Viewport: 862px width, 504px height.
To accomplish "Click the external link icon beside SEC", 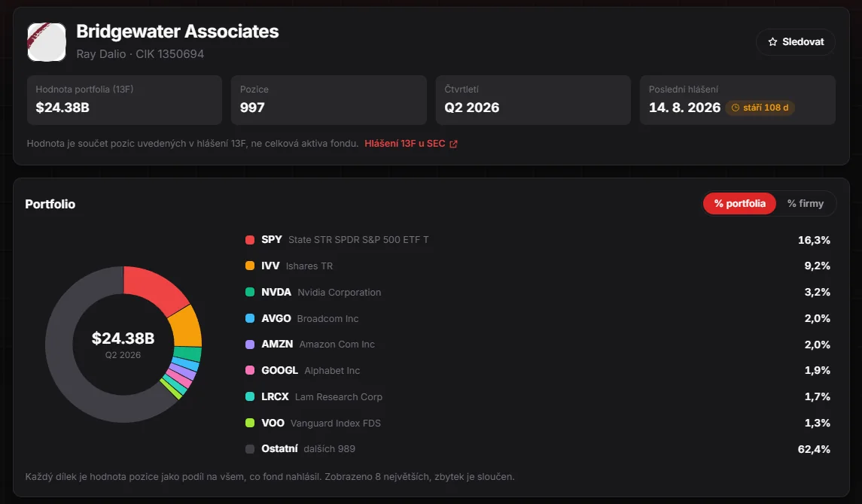I will point(453,144).
